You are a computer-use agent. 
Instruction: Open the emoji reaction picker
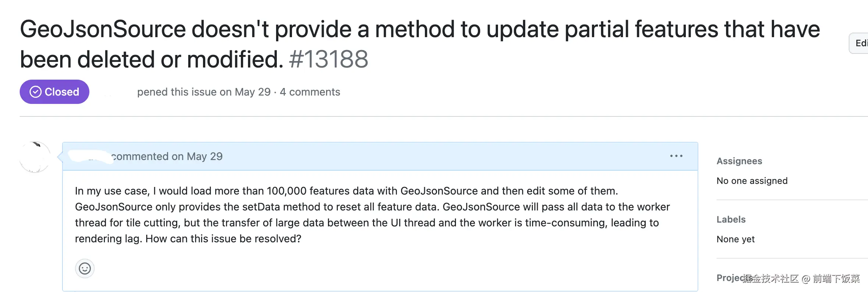point(84,268)
